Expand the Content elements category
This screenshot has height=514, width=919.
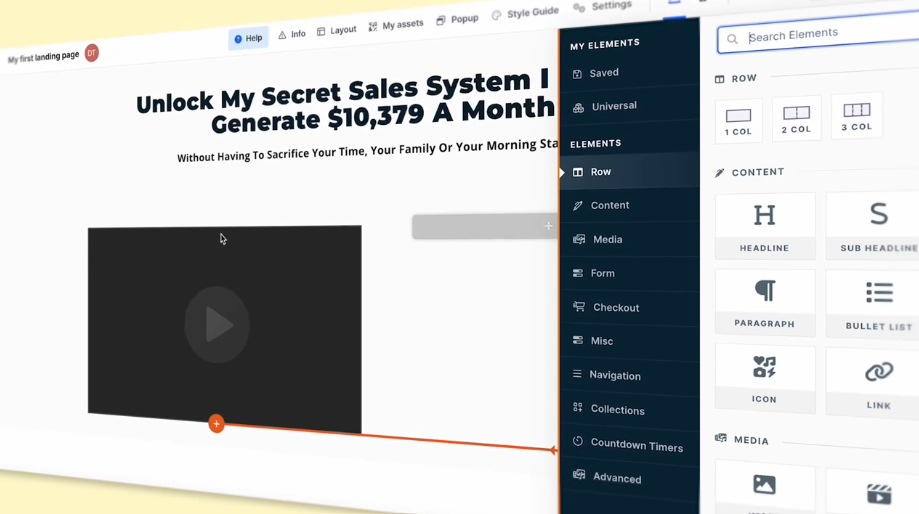coord(609,205)
